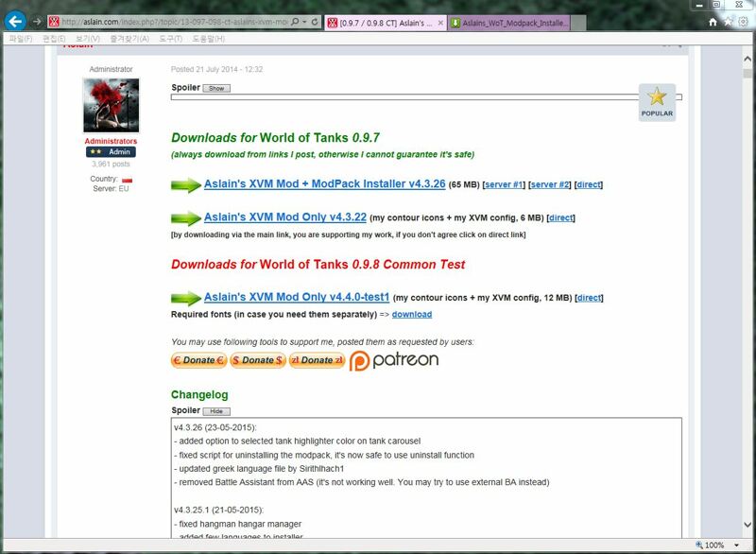Image resolution: width=756 pixels, height=554 pixels.
Task: Click the scrollbar up arrow
Action: coord(747,59)
